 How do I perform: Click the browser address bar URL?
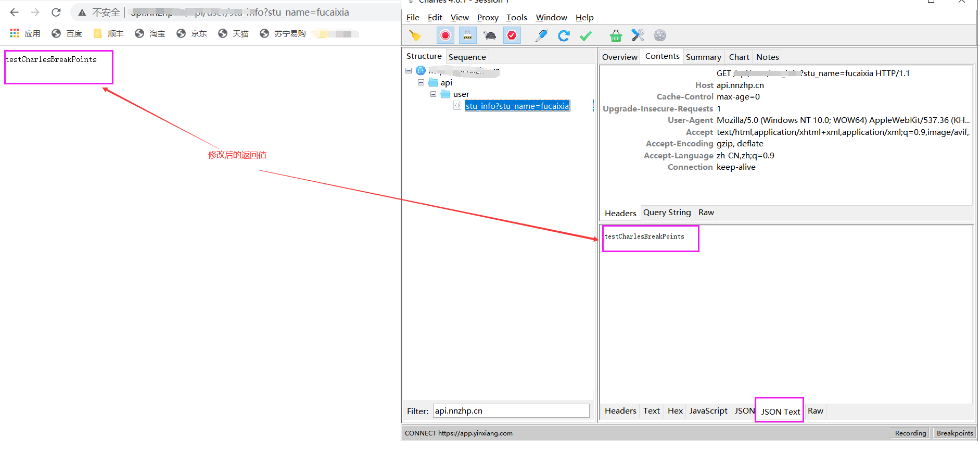click(239, 12)
